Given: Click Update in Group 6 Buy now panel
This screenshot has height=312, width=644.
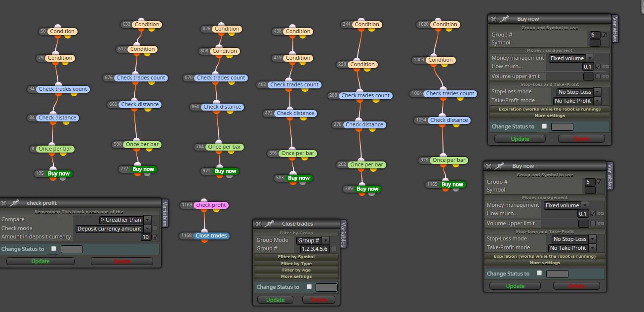Looking at the screenshot, I should (520, 139).
